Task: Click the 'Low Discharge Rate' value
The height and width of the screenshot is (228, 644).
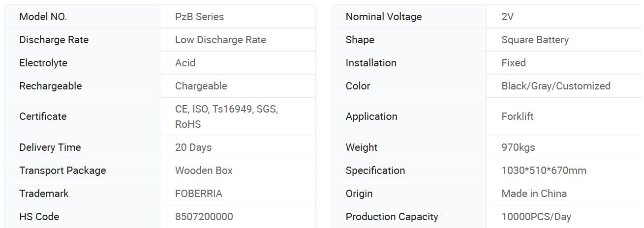Action: pos(220,40)
